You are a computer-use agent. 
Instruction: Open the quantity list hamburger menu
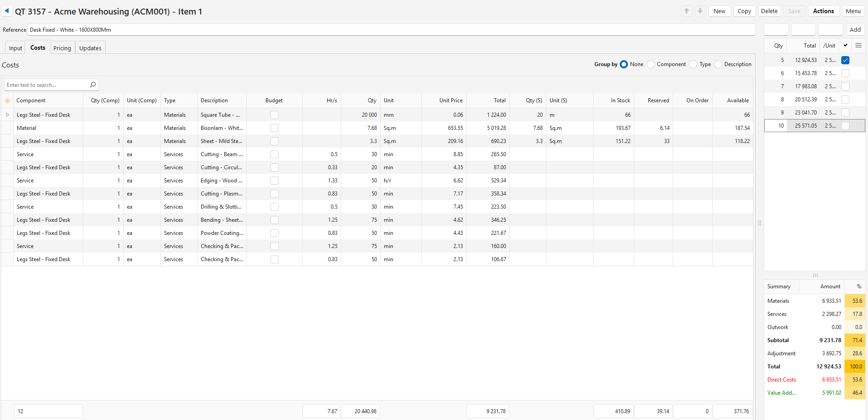[x=858, y=45]
